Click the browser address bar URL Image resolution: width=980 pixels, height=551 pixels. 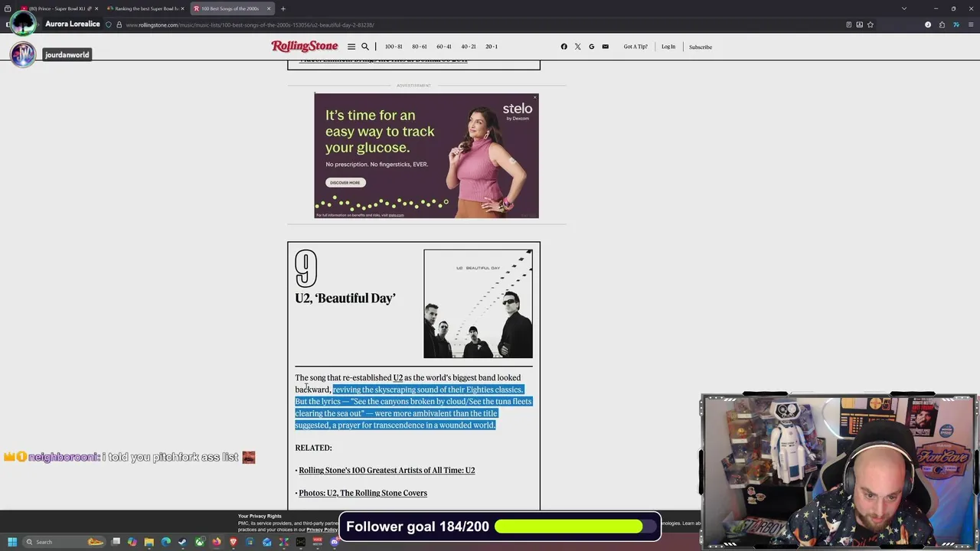250,24
